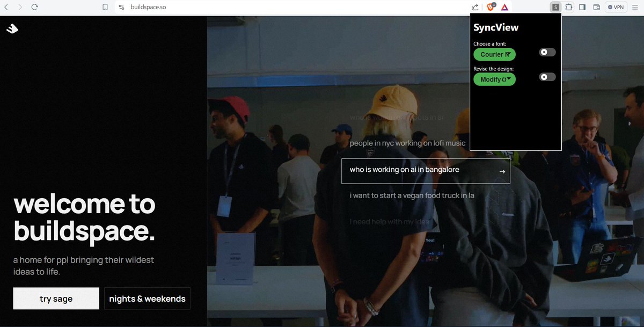Open the Brave Shields lion icon
Screen dimensions: 644x327
[491, 7]
